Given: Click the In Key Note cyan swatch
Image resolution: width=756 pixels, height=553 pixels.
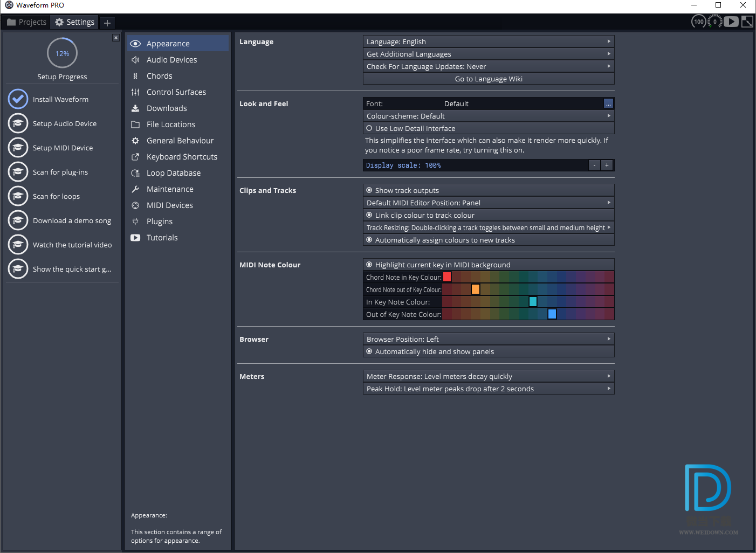Looking at the screenshot, I should [533, 302].
